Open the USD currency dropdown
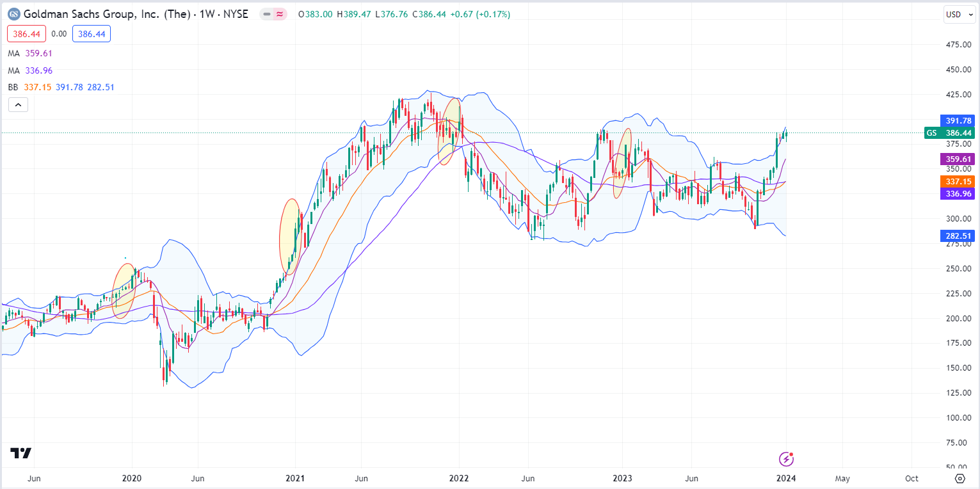Screen dimensions: 980x489 [960, 13]
